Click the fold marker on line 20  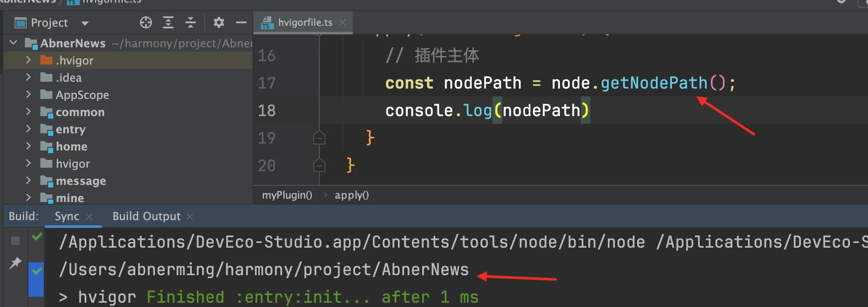click(x=319, y=166)
